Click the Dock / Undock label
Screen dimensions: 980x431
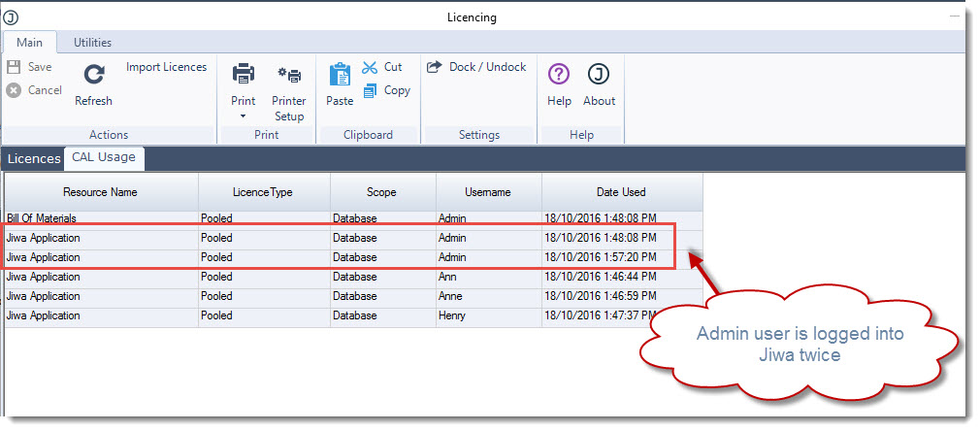[488, 67]
